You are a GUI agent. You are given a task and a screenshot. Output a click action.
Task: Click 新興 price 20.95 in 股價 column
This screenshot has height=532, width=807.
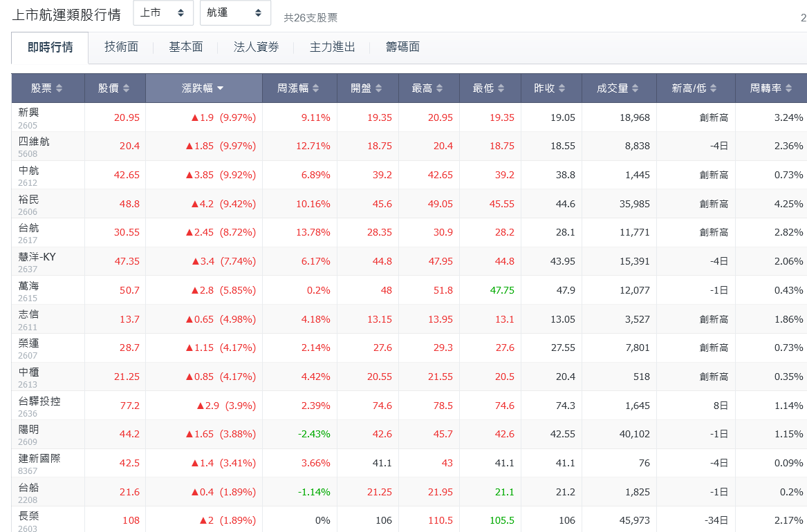coord(127,117)
